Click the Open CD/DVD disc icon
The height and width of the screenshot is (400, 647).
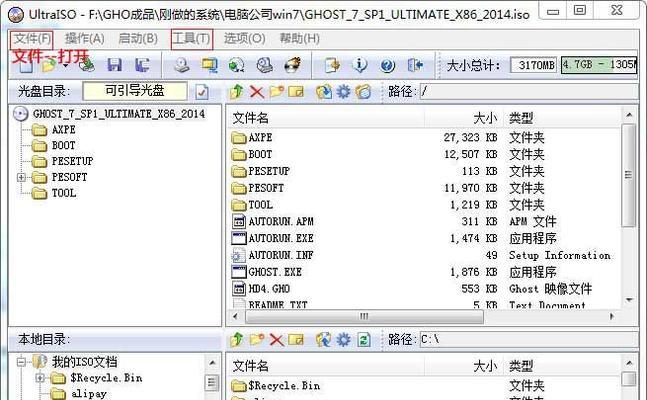click(87, 65)
